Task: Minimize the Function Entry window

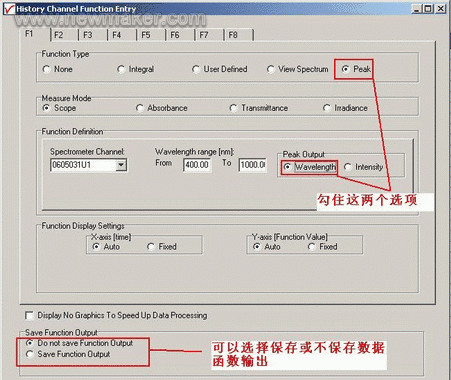Action: (416, 9)
